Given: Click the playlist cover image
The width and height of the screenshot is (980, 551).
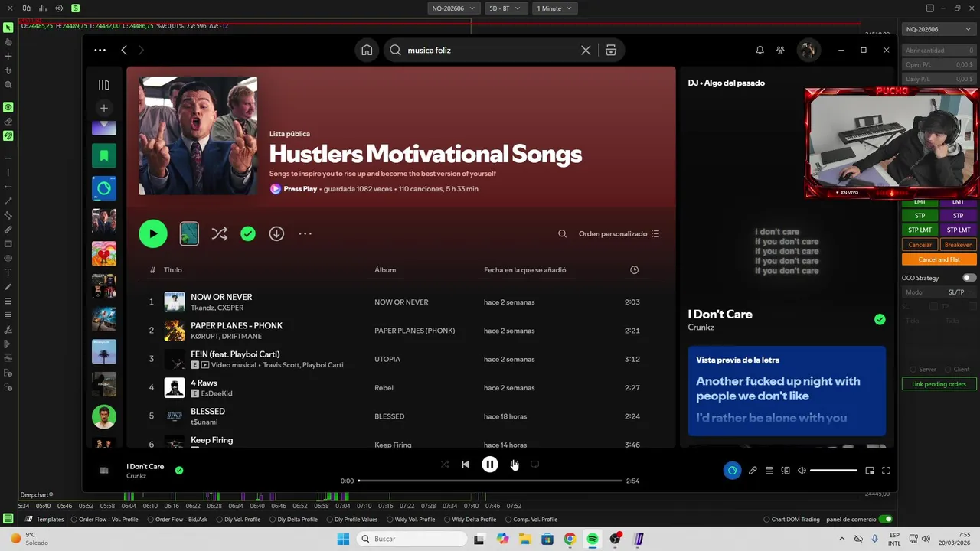Looking at the screenshot, I should click(x=198, y=135).
